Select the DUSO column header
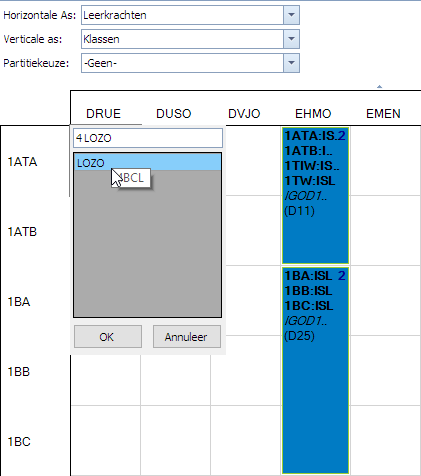421x476 pixels. pos(174,114)
